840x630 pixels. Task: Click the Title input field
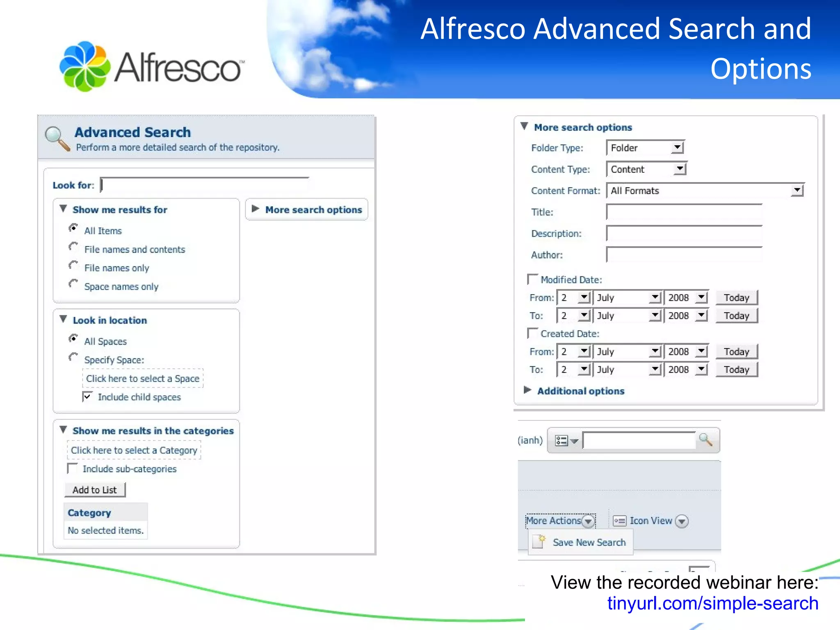684,212
